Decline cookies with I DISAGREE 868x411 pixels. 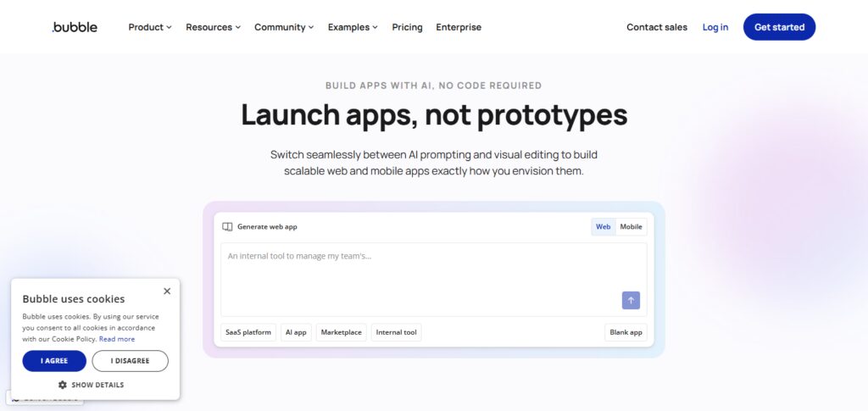click(x=130, y=361)
